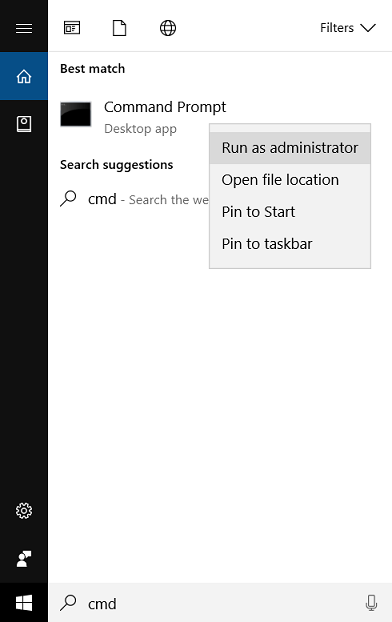Image resolution: width=392 pixels, height=622 pixels.
Task: Select Pin to taskbar
Action: coord(290,244)
